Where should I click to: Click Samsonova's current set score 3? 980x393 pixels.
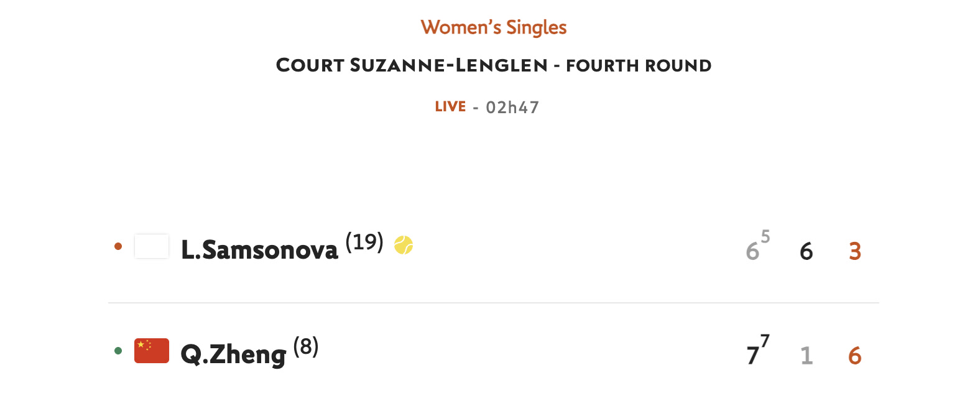tap(855, 251)
